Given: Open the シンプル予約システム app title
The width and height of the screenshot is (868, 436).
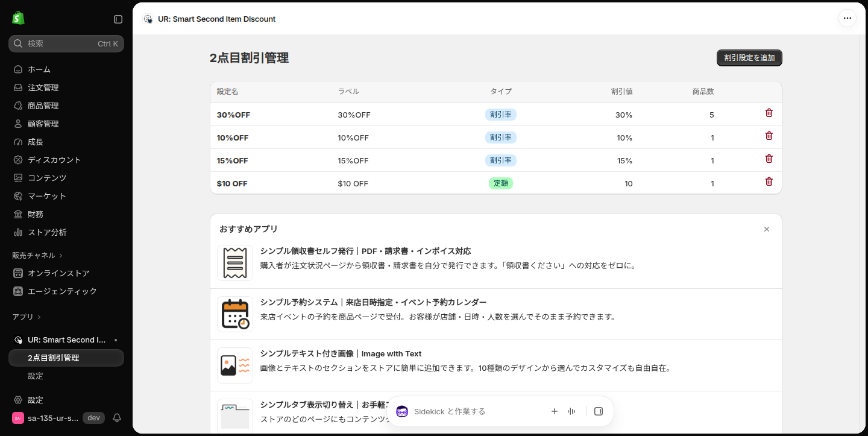Looking at the screenshot, I should (x=373, y=302).
